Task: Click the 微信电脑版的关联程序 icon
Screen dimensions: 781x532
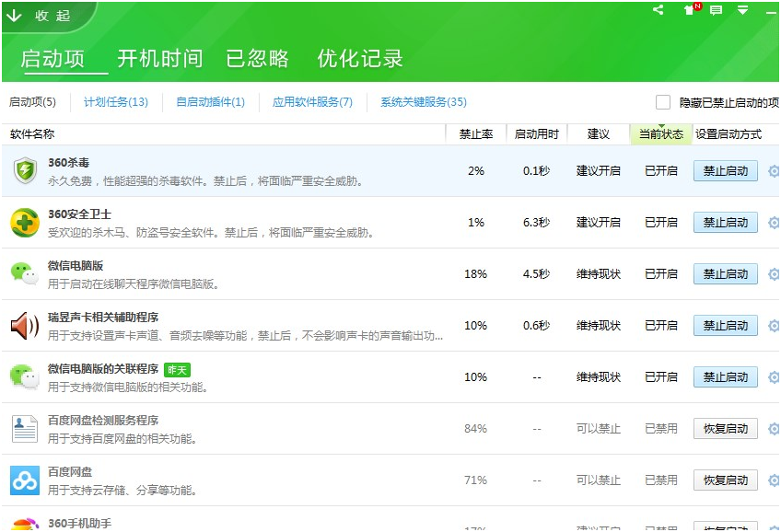Action: pyautogui.click(x=25, y=377)
